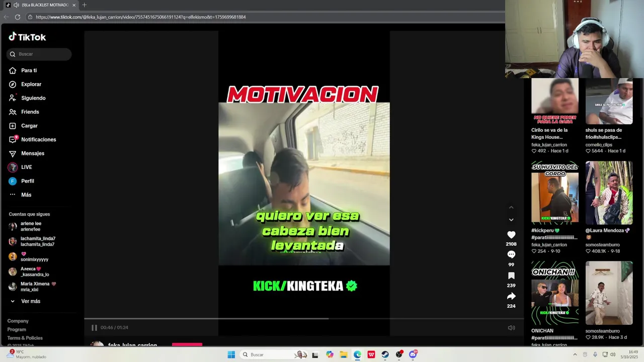Share video with arrow icon
This screenshot has height=362, width=644.
pyautogui.click(x=511, y=296)
